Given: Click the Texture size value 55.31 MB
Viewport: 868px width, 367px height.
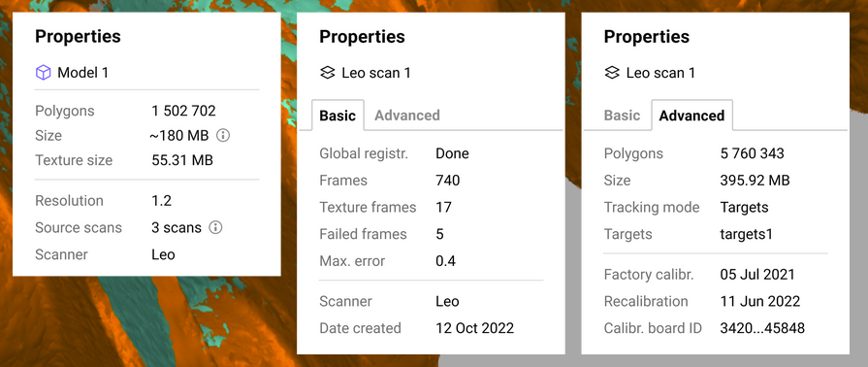Looking at the screenshot, I should (x=182, y=161).
